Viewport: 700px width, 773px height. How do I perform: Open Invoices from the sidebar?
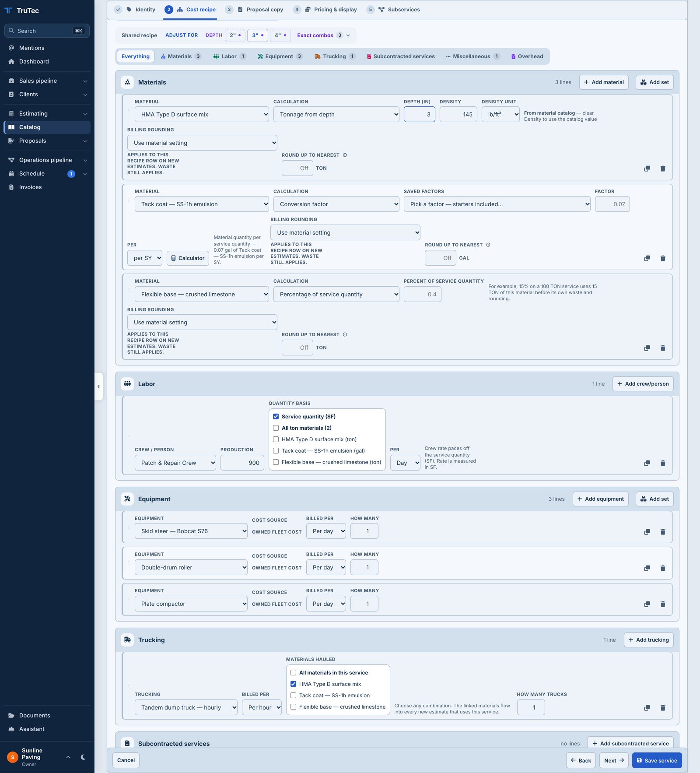pyautogui.click(x=47, y=187)
